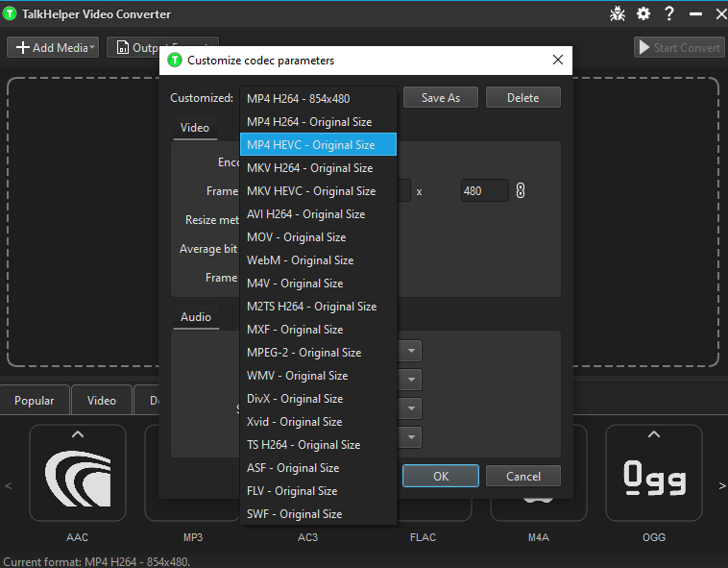Click the Current format status text
728x568 pixels.
97,561
